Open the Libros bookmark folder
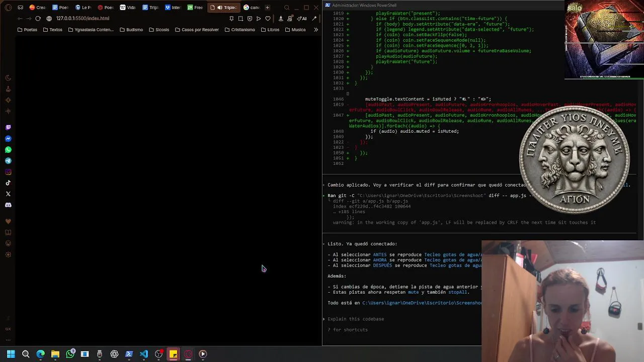The image size is (644, 362). click(x=270, y=30)
